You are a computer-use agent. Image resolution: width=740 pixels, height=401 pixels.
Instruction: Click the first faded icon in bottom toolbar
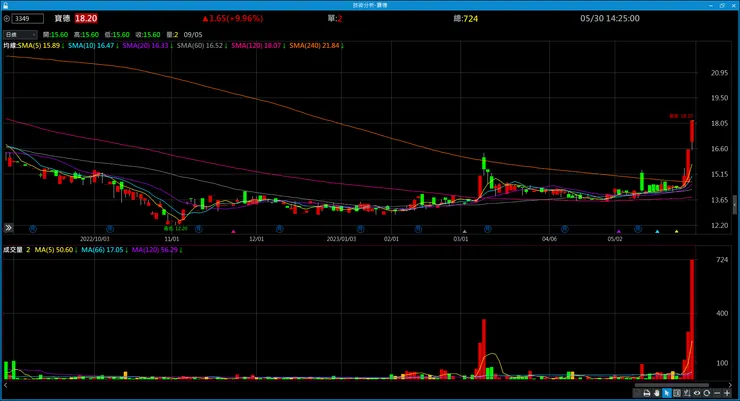click(637, 393)
